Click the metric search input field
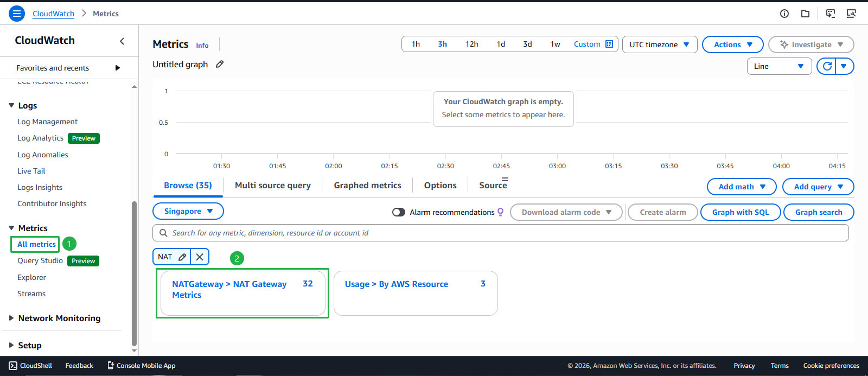The image size is (868, 376). pos(501,233)
